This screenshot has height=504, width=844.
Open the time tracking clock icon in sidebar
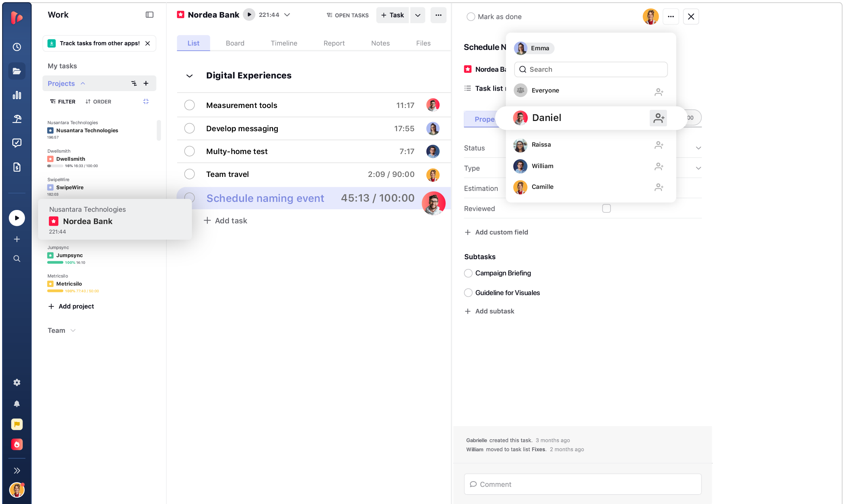17,47
